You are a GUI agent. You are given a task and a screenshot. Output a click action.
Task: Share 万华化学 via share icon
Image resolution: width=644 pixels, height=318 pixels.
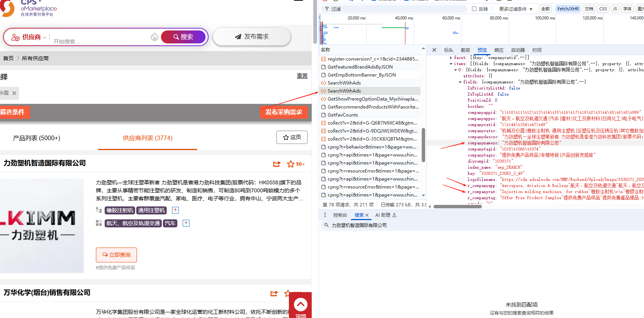coord(274,293)
